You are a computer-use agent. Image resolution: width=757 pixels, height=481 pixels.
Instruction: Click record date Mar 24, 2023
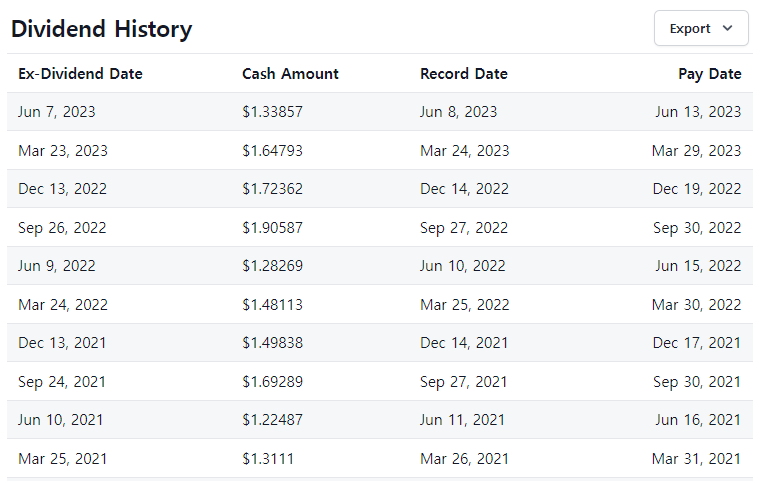464,151
